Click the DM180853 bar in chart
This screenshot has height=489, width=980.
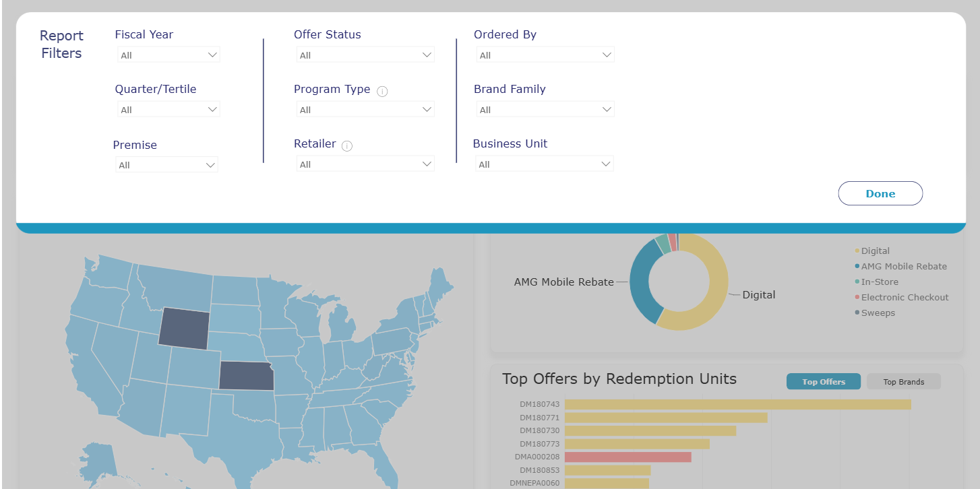(607, 470)
